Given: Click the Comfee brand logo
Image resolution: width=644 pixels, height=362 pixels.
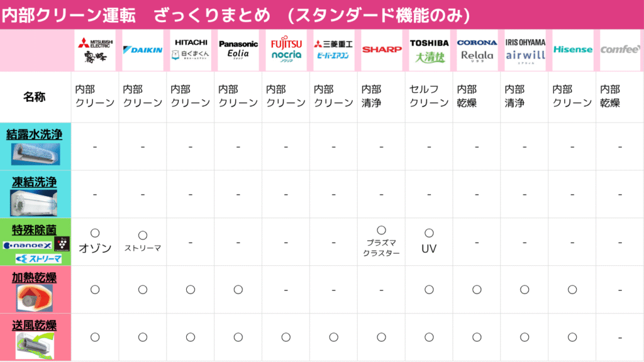Looking at the screenshot, I should point(620,50).
